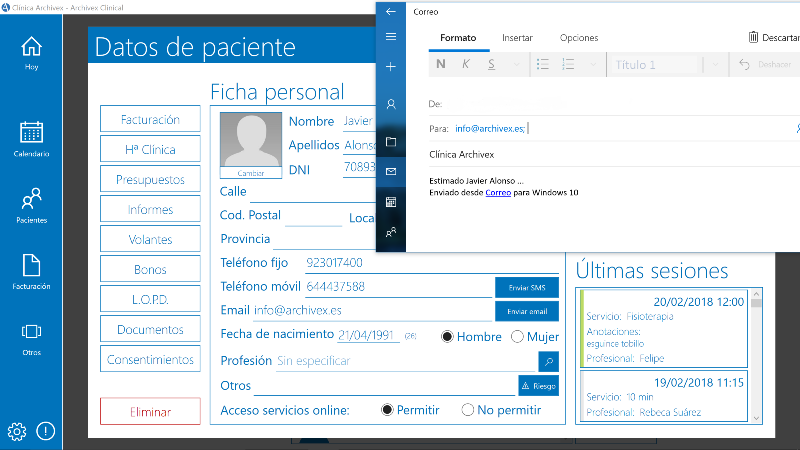
Task: Click the Enviar email button
Action: click(527, 311)
